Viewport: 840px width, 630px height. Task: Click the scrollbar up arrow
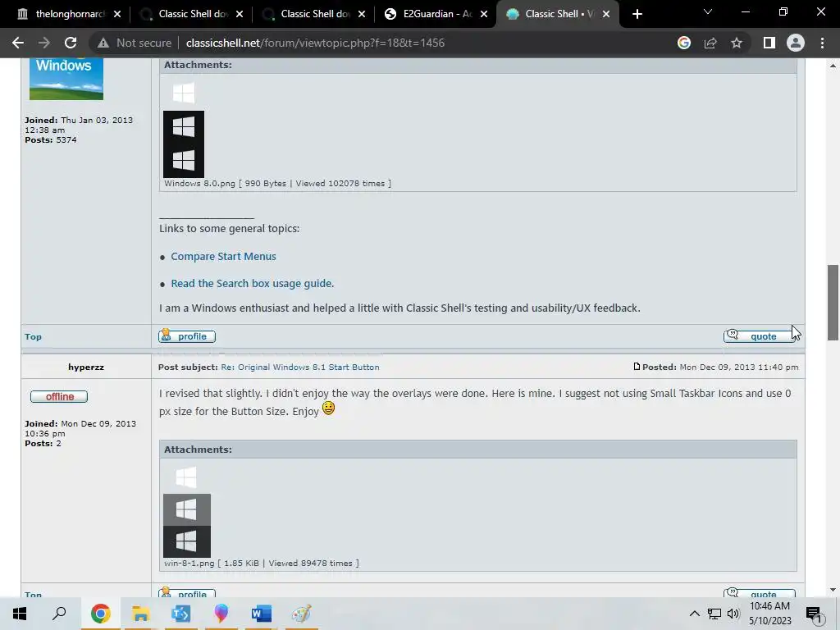[833, 66]
